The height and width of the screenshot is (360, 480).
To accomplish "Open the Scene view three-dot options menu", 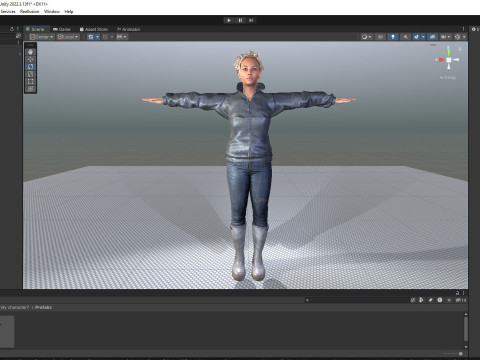I will pos(463,29).
